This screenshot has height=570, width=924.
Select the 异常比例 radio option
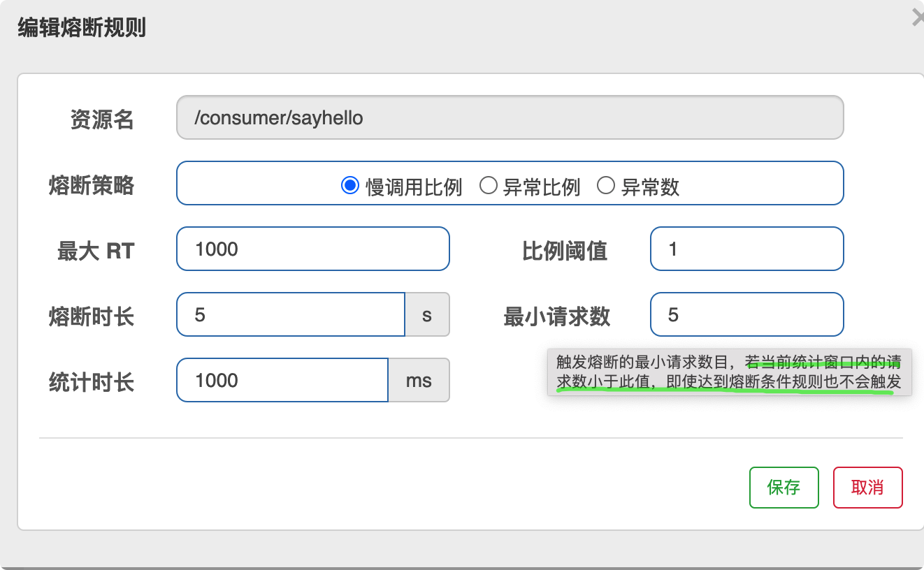(x=488, y=186)
